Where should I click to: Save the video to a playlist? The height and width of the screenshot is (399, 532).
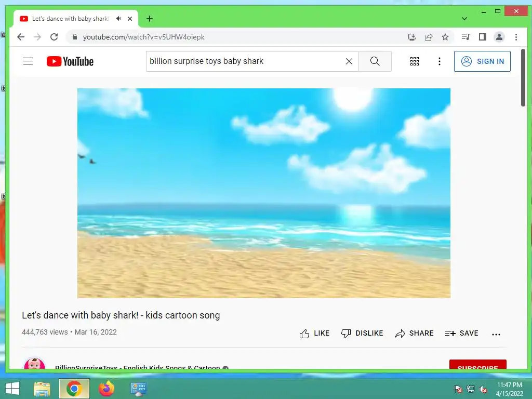[461, 334]
